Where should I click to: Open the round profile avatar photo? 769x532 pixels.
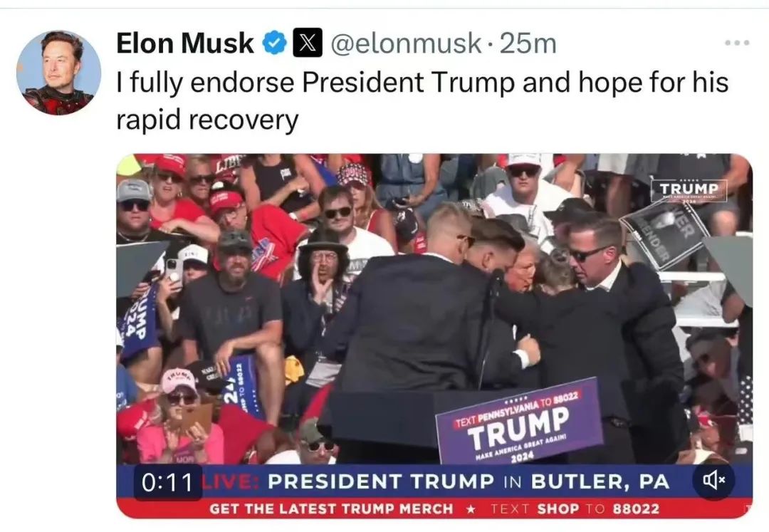point(58,73)
